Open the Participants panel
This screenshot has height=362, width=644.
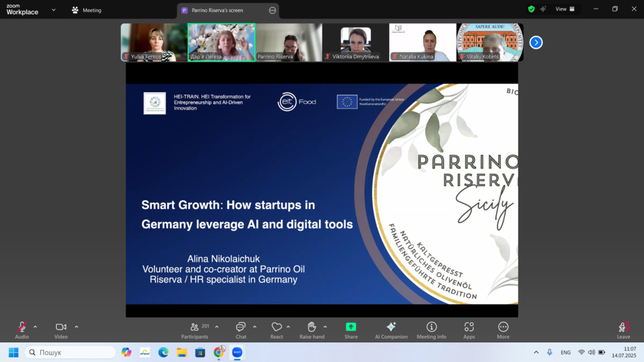pos(195,330)
